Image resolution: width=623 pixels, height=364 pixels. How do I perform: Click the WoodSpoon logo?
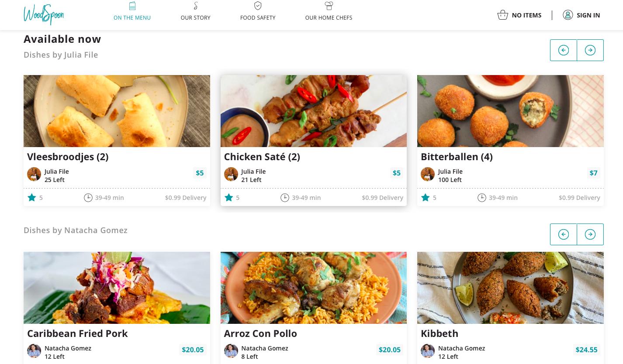point(44,15)
